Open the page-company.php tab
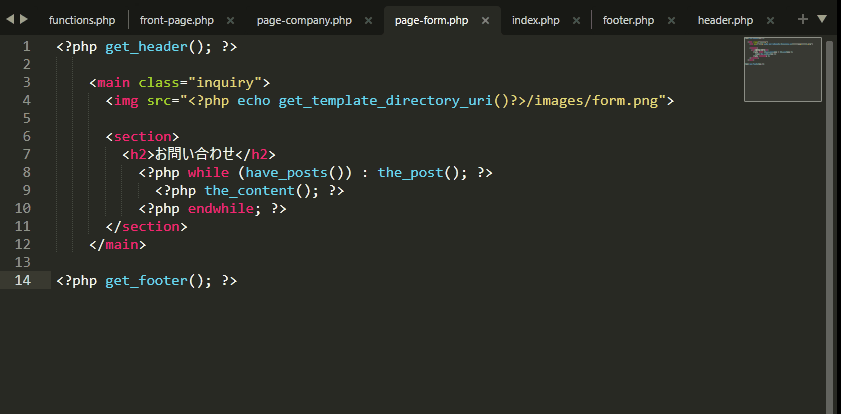 pyautogui.click(x=304, y=20)
